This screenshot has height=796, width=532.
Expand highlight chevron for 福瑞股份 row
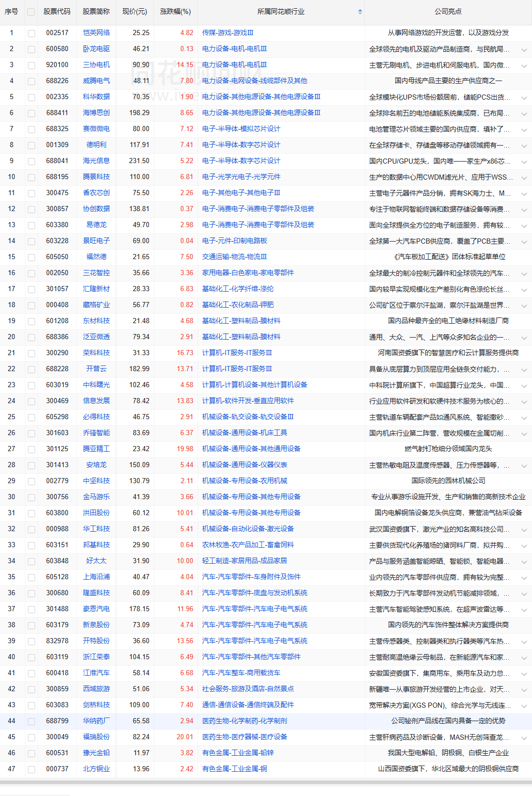(524, 738)
